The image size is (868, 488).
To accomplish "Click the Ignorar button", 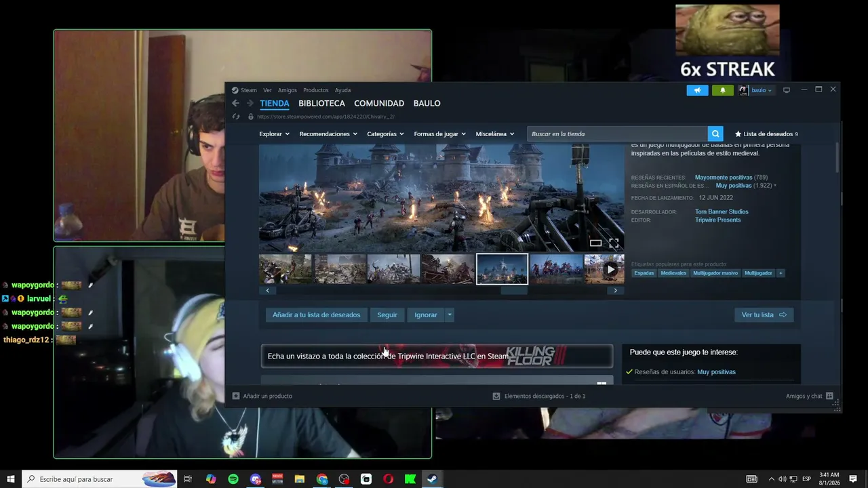I will pyautogui.click(x=426, y=314).
